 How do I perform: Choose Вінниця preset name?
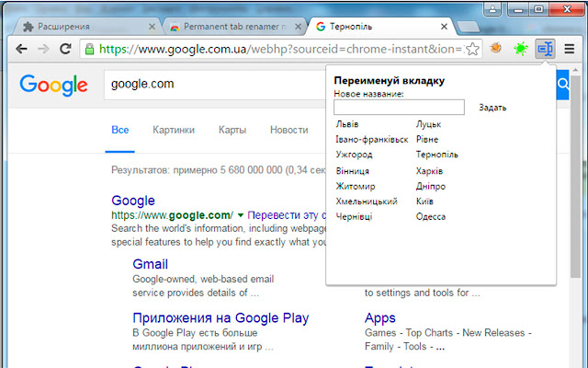[x=353, y=171]
